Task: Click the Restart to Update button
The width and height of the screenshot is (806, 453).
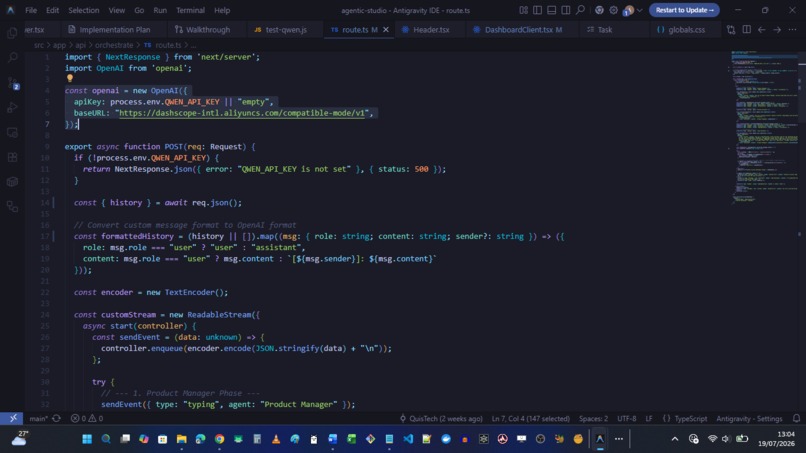Action: click(684, 10)
